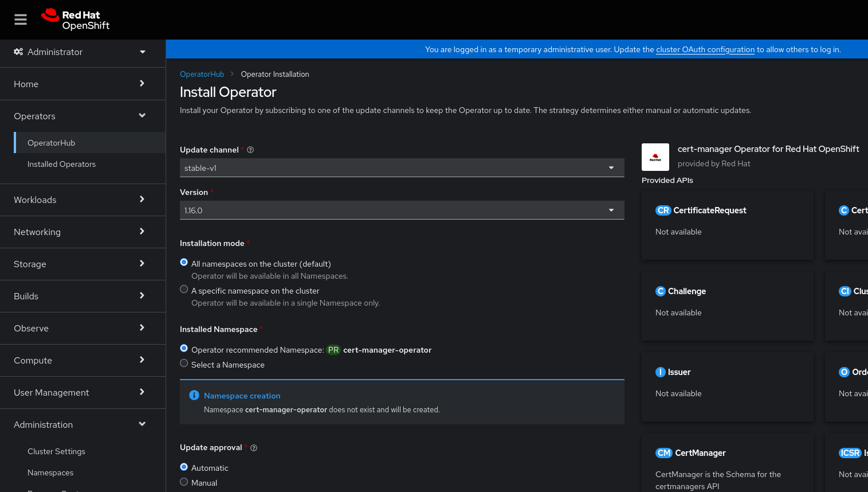The image size is (868, 492).
Task: Open the Administrator perspective switcher
Action: pyautogui.click(x=80, y=52)
